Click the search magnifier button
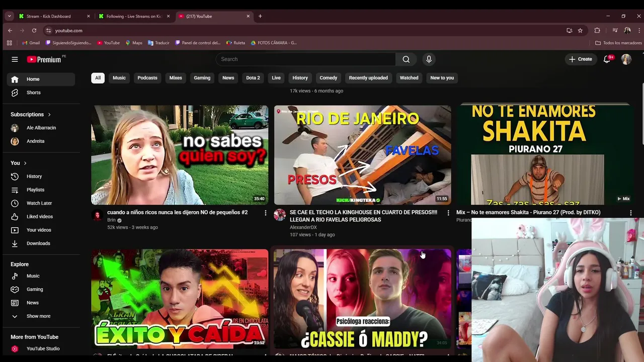This screenshot has width=644, height=362. (x=406, y=59)
